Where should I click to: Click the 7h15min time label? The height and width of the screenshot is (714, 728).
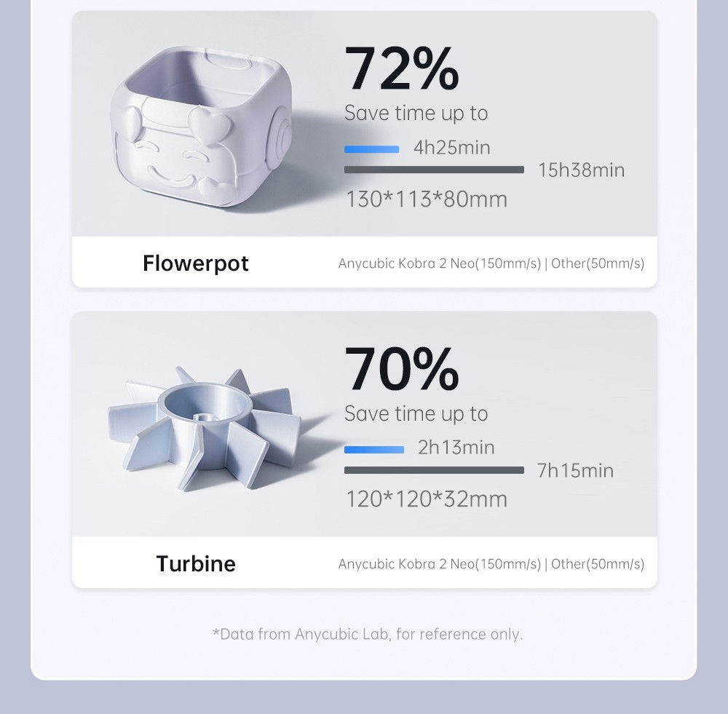575,471
